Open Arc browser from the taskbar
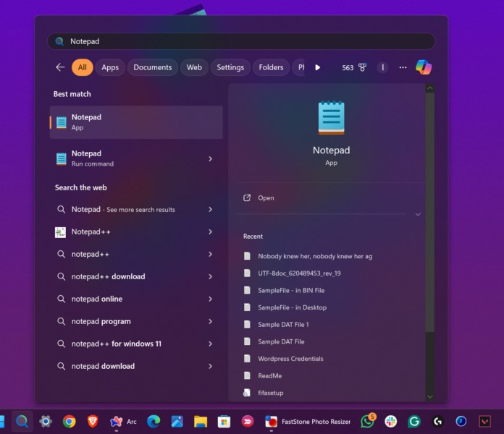Image resolution: width=504 pixels, height=434 pixels. (x=123, y=422)
